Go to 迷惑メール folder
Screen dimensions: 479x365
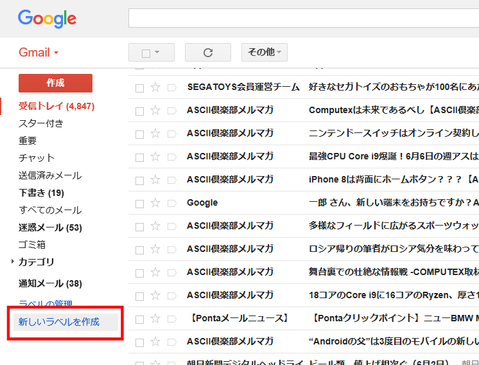pyautogui.click(x=50, y=228)
